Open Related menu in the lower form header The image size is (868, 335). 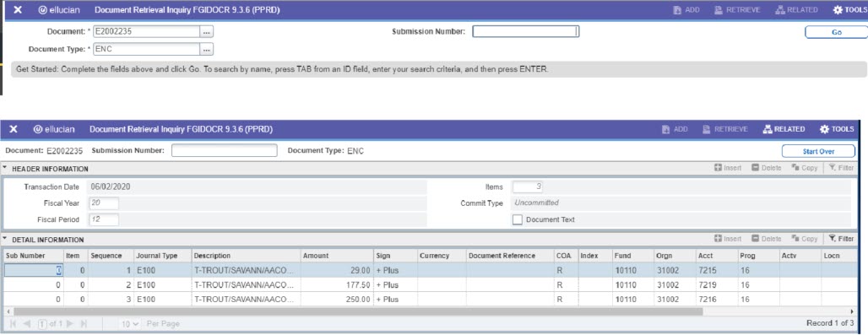point(784,129)
